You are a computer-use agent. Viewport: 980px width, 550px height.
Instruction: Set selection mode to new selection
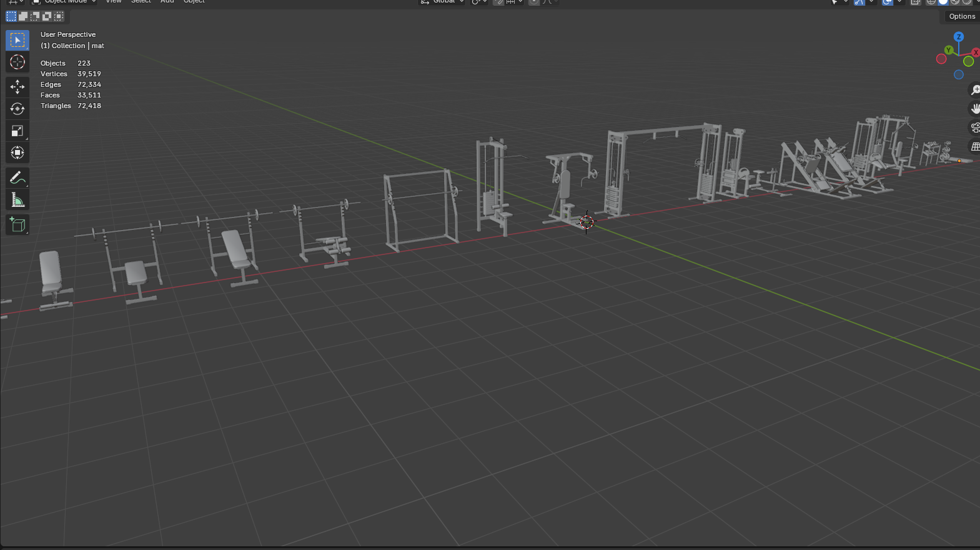pos(11,16)
